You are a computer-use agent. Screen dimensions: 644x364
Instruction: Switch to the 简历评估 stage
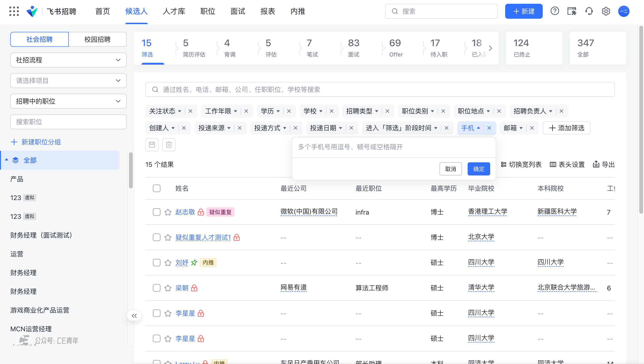click(194, 48)
